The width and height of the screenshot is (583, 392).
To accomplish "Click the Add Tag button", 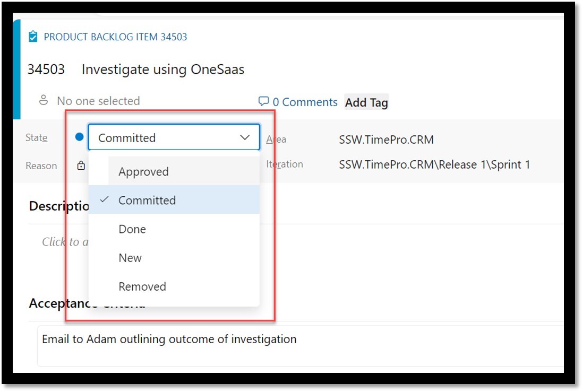I will [x=366, y=102].
